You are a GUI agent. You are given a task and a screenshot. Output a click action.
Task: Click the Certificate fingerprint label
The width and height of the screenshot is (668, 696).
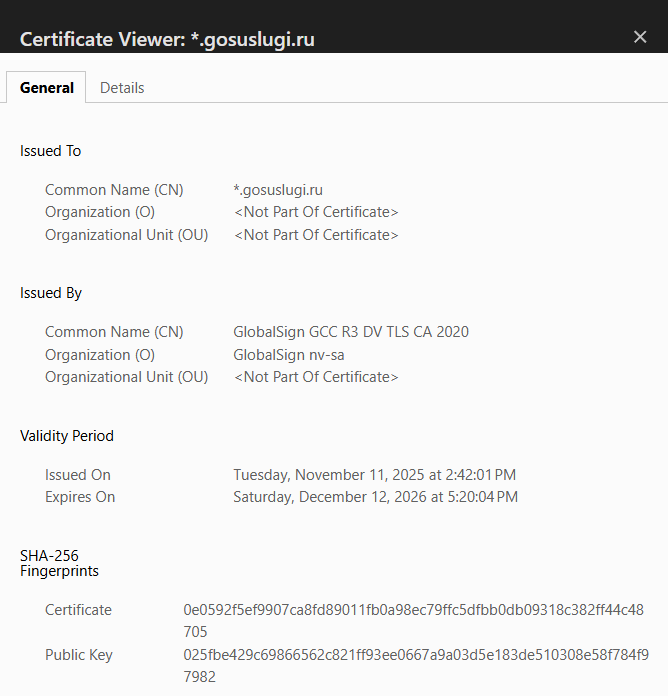point(78,610)
